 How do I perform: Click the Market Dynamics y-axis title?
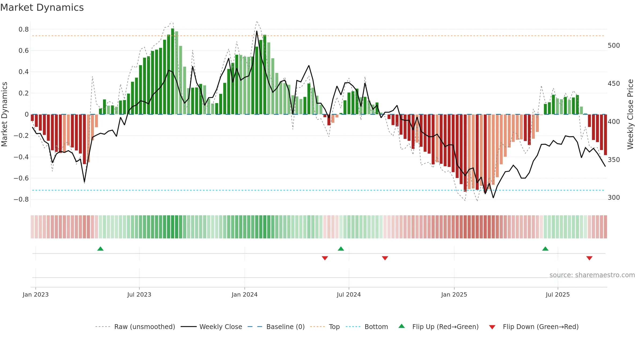coord(4,114)
